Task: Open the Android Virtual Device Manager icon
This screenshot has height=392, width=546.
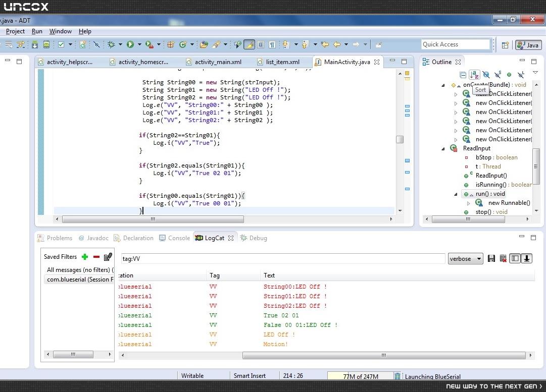Action: 46,44
